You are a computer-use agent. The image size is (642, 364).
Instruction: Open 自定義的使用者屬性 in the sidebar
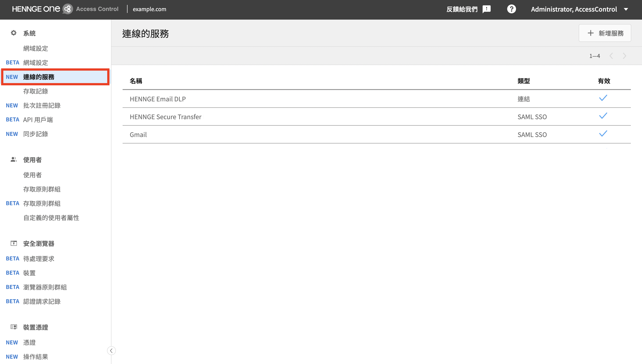[x=51, y=217]
